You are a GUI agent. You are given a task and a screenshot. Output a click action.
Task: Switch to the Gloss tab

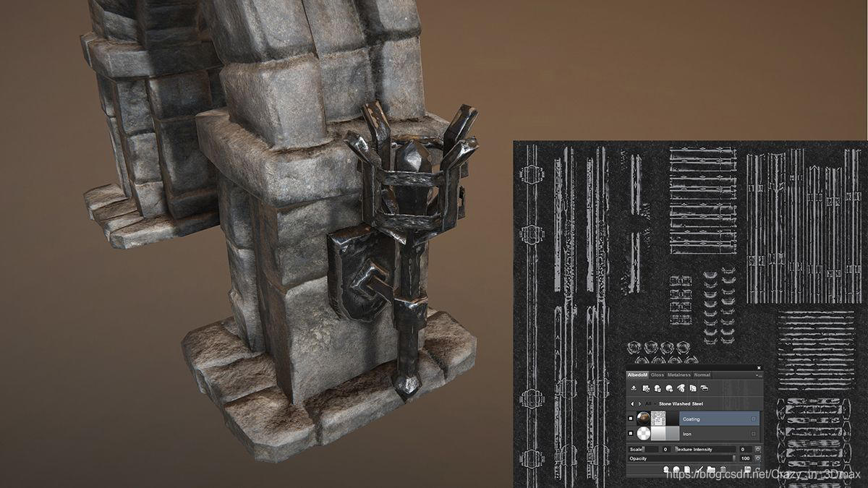[658, 374]
